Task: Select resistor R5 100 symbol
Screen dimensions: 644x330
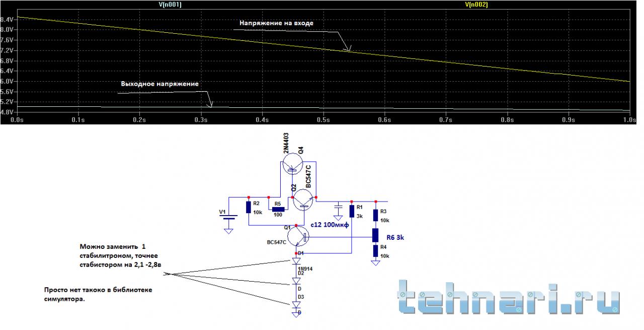Action: tap(278, 209)
